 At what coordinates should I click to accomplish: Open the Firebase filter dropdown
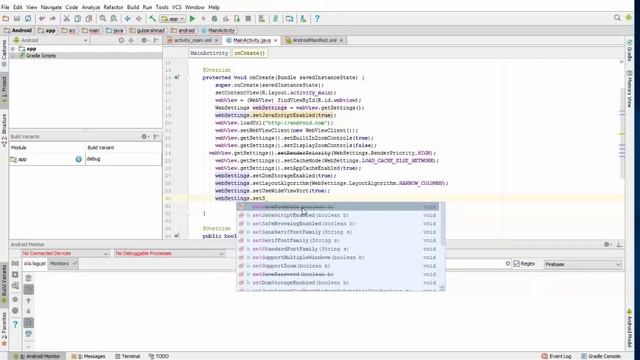(x=583, y=264)
